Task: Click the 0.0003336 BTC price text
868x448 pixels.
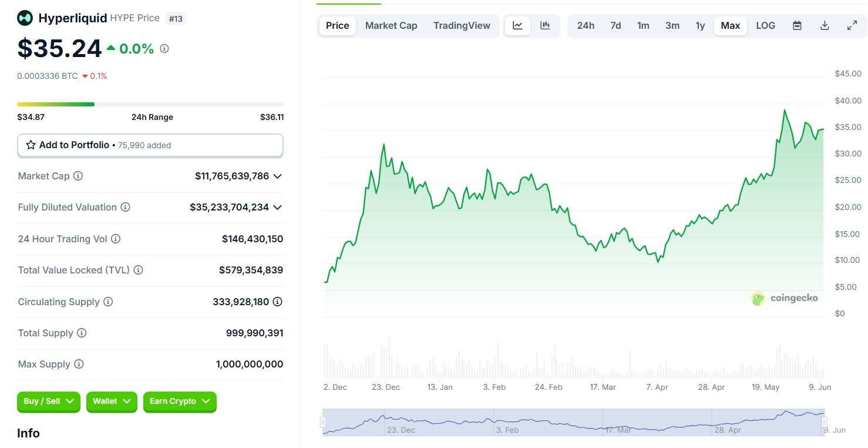Action: click(x=47, y=76)
